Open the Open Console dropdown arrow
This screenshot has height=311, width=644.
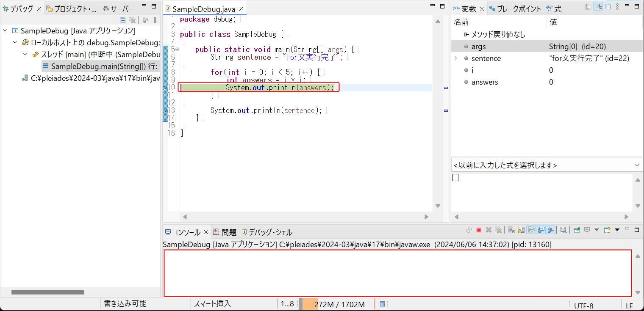click(x=617, y=230)
